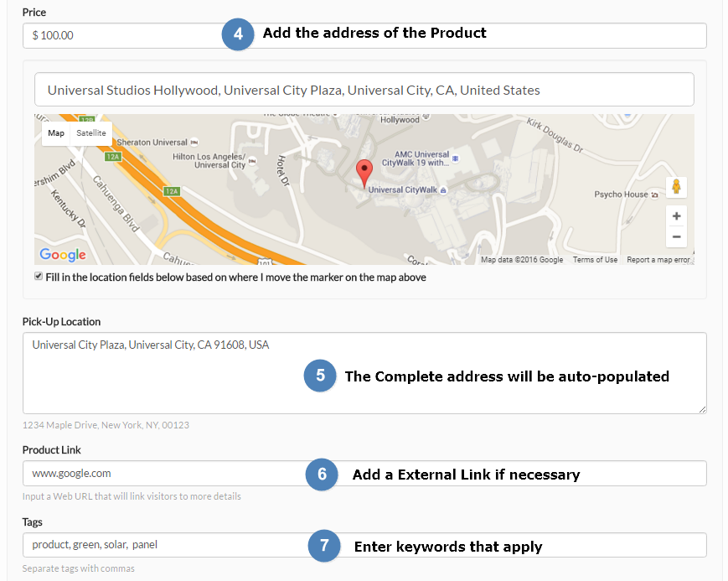The image size is (728, 581).
Task: Click the red location marker pin
Action: (x=364, y=174)
